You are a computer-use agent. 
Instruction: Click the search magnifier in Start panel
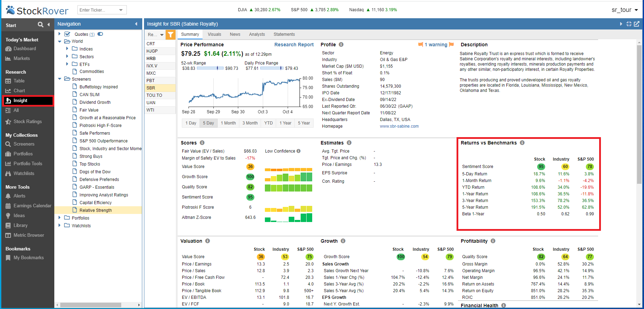pos(41,25)
